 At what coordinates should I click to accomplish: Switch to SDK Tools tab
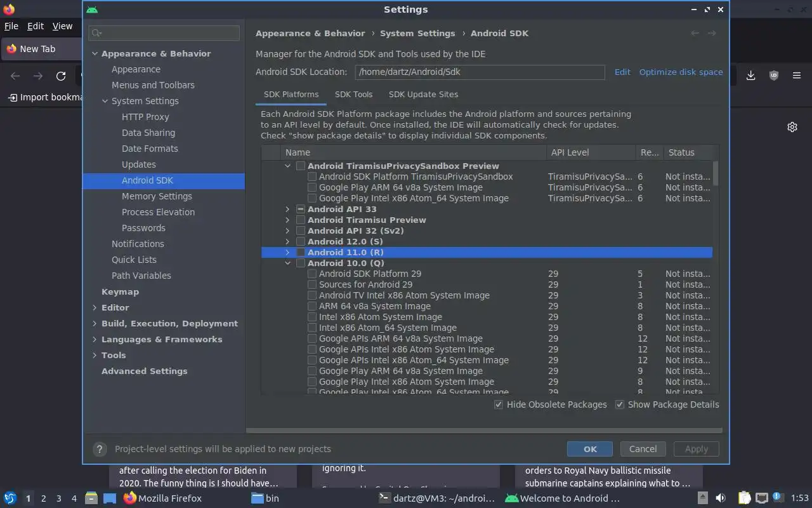pyautogui.click(x=353, y=95)
